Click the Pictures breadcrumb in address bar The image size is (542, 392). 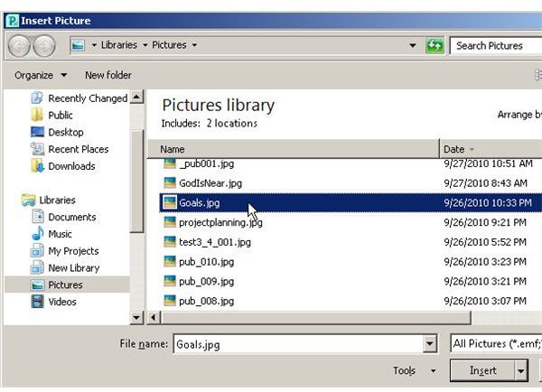tap(169, 45)
